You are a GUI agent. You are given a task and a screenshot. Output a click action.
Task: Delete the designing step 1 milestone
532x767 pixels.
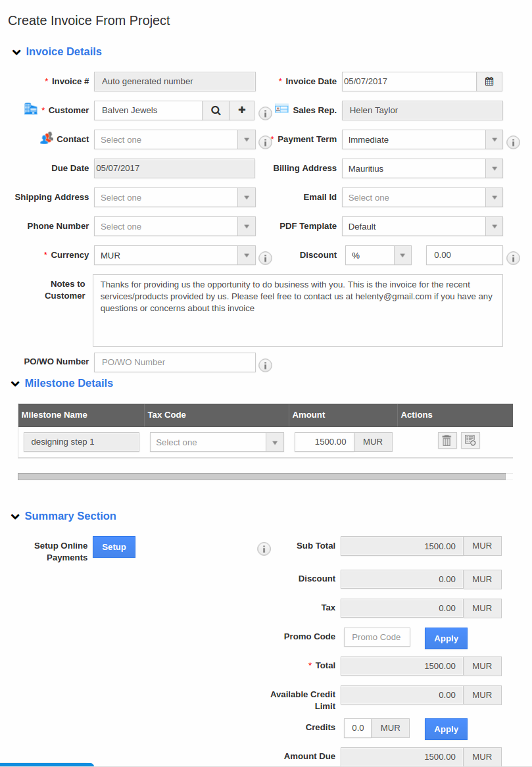click(x=447, y=441)
